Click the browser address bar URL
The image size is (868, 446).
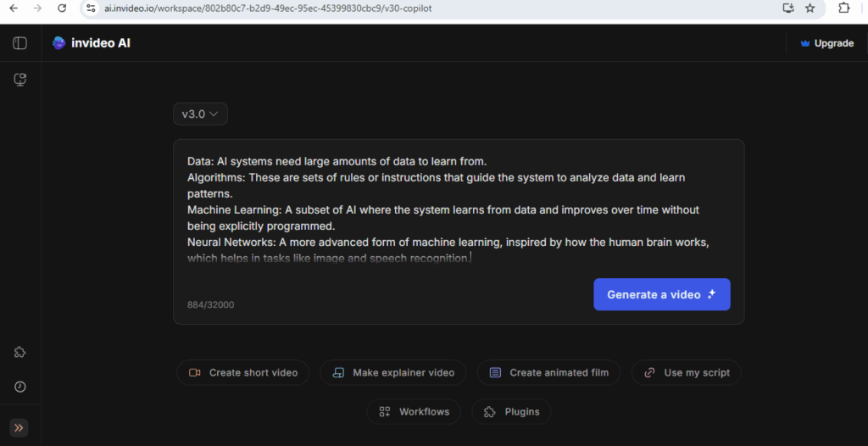click(x=268, y=8)
